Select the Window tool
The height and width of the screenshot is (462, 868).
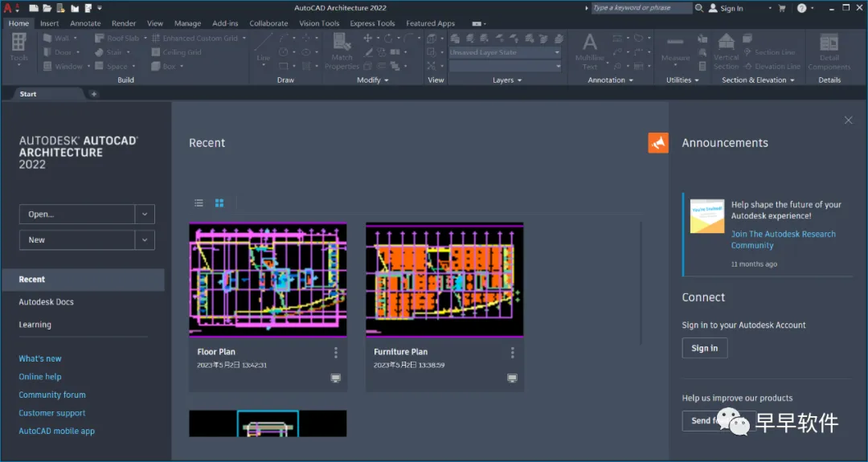coord(63,67)
